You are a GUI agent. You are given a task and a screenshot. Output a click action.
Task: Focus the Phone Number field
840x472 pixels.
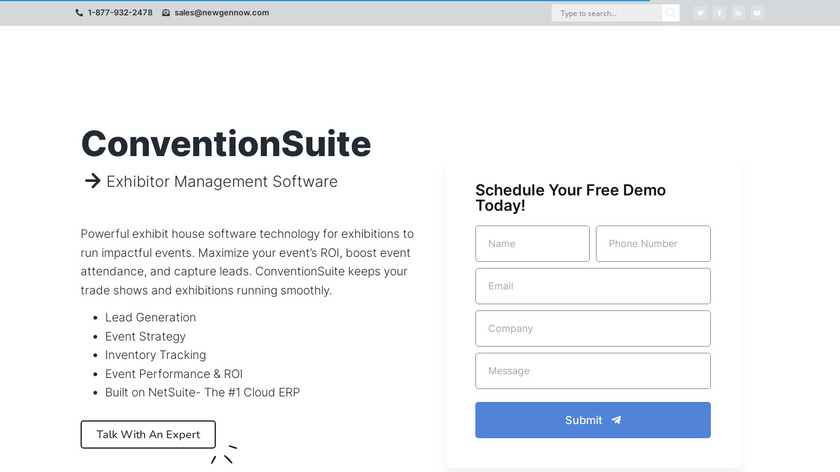coord(653,244)
